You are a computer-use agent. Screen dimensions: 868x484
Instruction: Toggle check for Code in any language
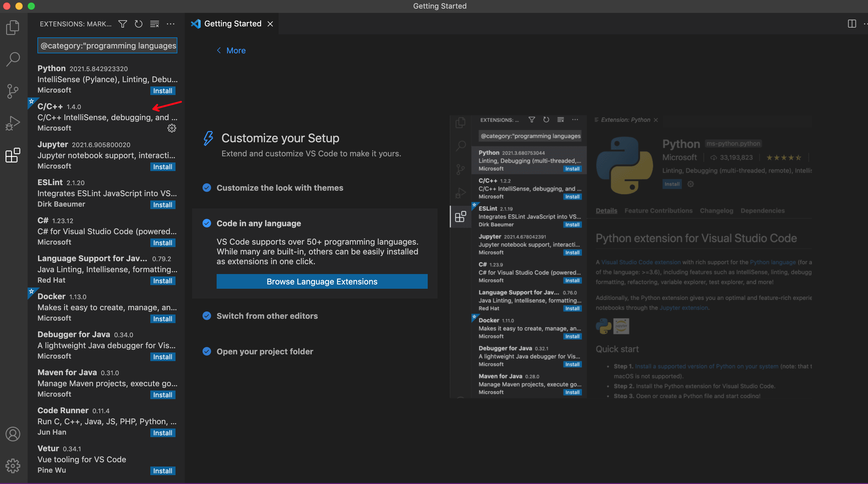point(207,223)
